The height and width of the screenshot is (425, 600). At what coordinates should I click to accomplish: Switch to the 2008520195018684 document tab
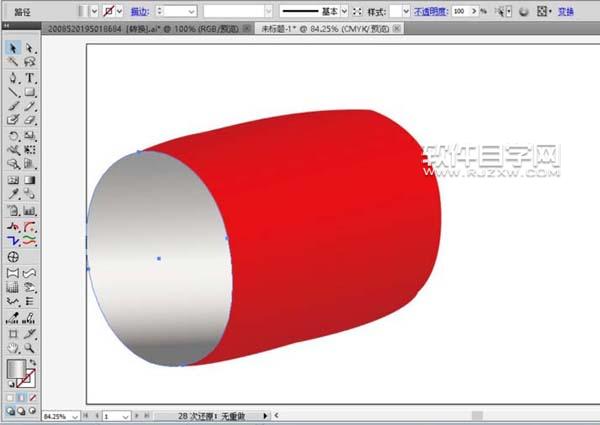coord(143,29)
